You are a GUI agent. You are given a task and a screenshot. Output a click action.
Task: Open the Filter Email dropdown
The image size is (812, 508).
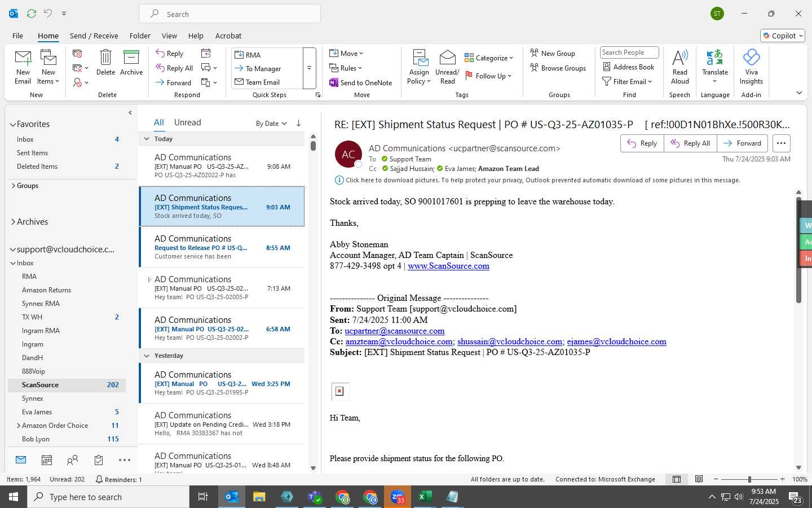627,81
